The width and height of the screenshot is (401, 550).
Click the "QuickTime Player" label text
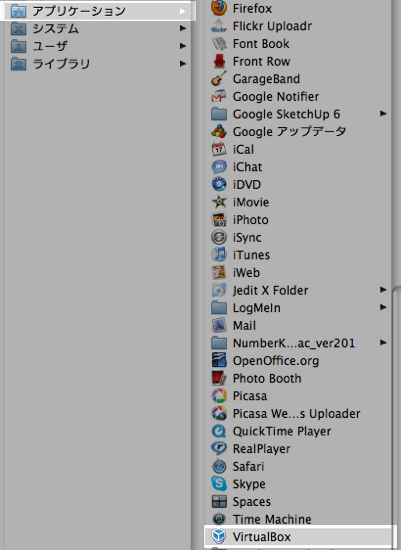click(x=282, y=431)
